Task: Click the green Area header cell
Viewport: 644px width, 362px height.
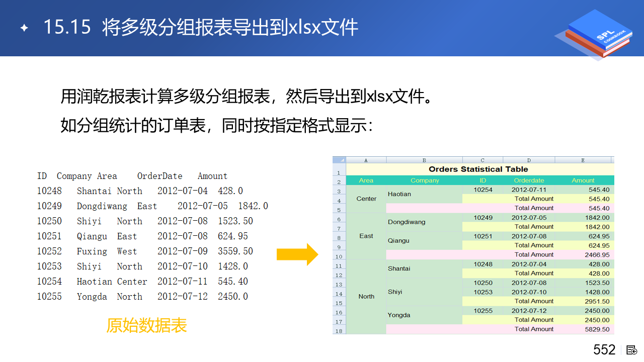Action: (x=366, y=180)
